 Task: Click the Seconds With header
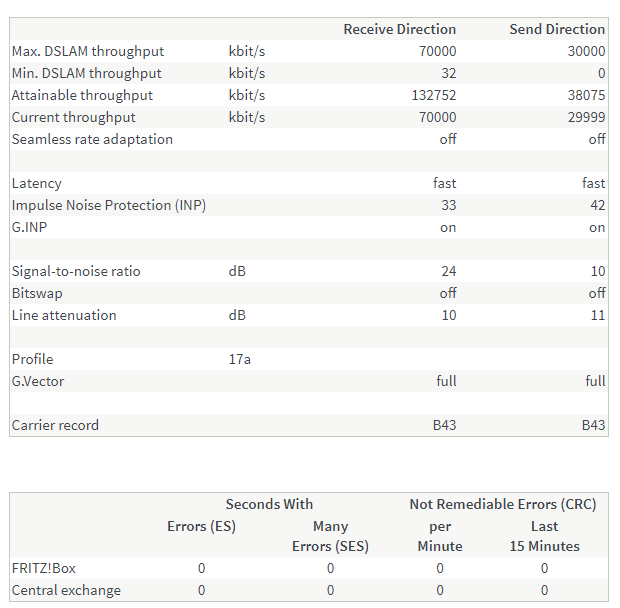(x=269, y=504)
